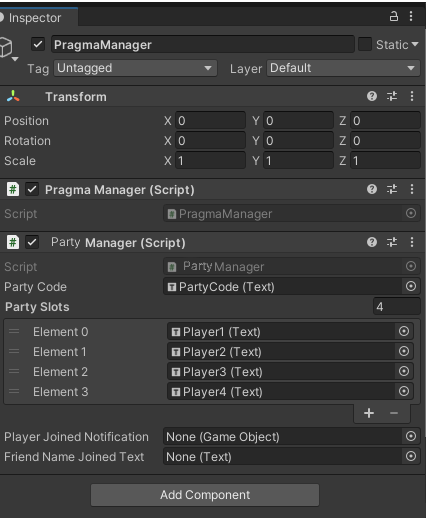Enable the Static checkbox
443x518 pixels.
click(365, 44)
